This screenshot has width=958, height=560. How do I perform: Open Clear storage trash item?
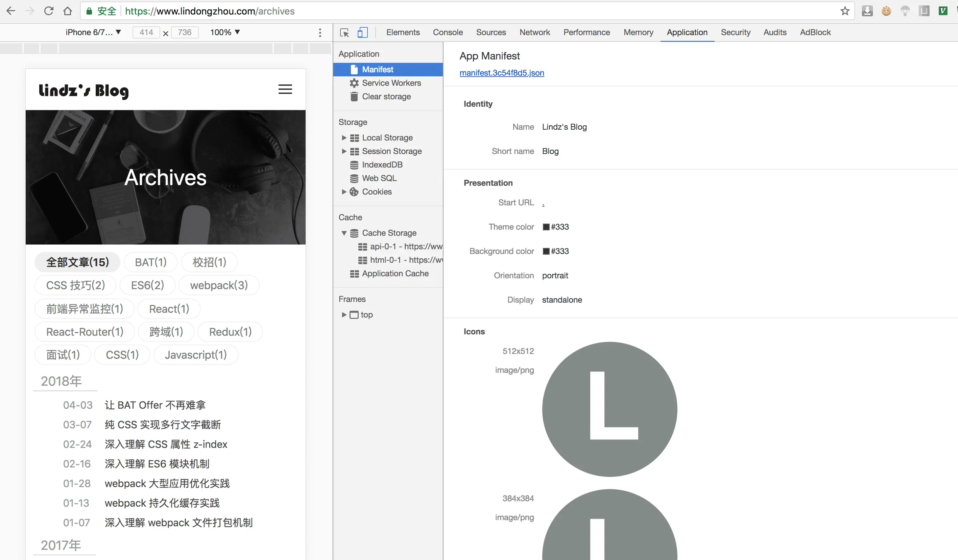coord(386,97)
